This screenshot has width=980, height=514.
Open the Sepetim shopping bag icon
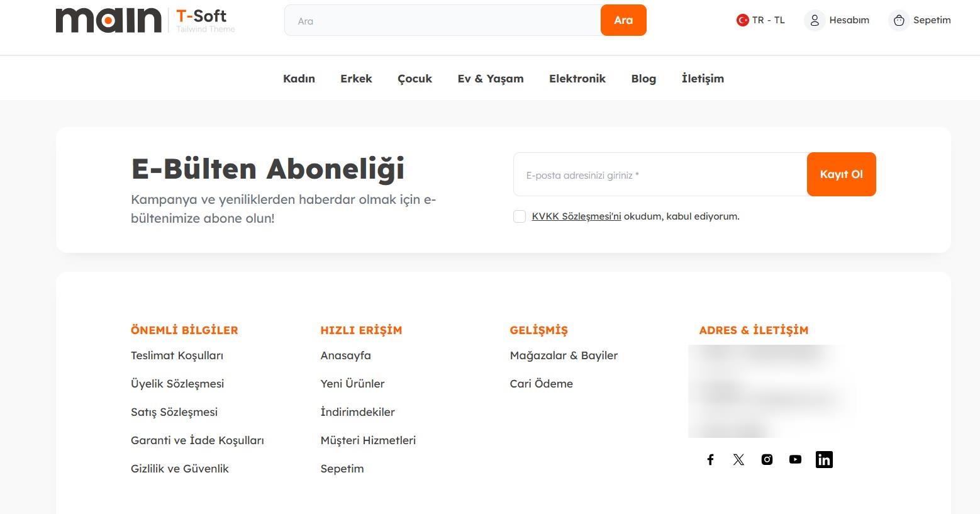pyautogui.click(x=899, y=20)
